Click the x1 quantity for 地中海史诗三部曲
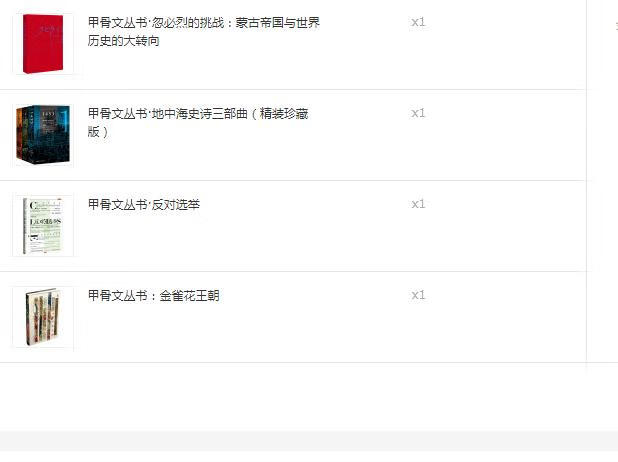The height and width of the screenshot is (462, 618). click(x=418, y=113)
